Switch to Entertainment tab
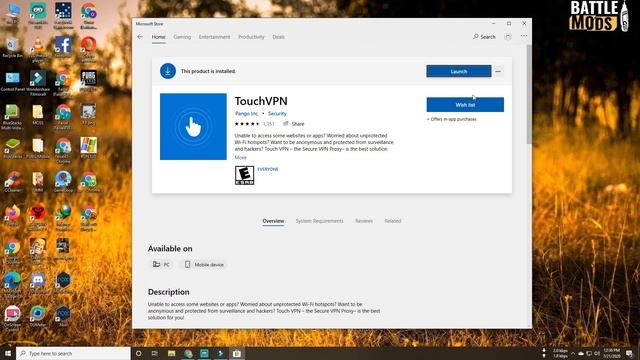 [214, 37]
